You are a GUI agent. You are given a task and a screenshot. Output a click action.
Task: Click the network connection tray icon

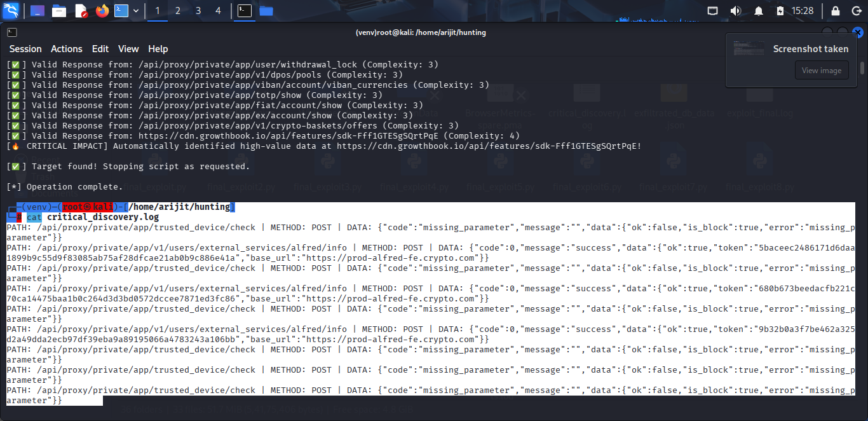[713, 11]
